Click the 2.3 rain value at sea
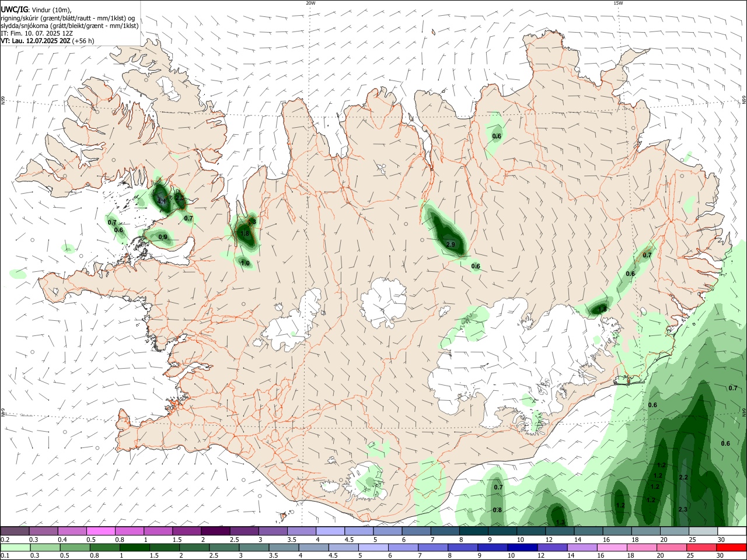 click(x=683, y=509)
